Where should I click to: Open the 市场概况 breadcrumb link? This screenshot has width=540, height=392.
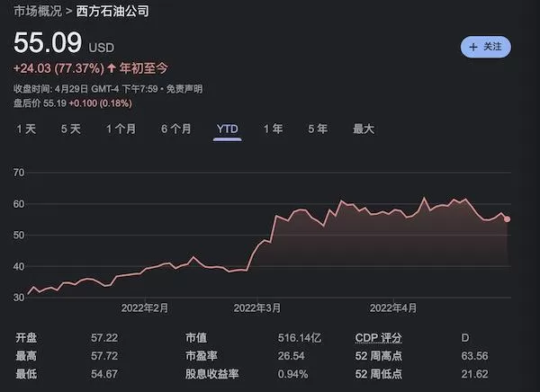(38, 12)
